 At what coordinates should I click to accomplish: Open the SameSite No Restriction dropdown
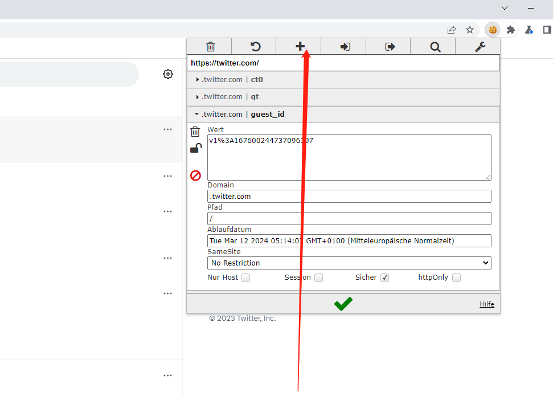pyautogui.click(x=349, y=263)
